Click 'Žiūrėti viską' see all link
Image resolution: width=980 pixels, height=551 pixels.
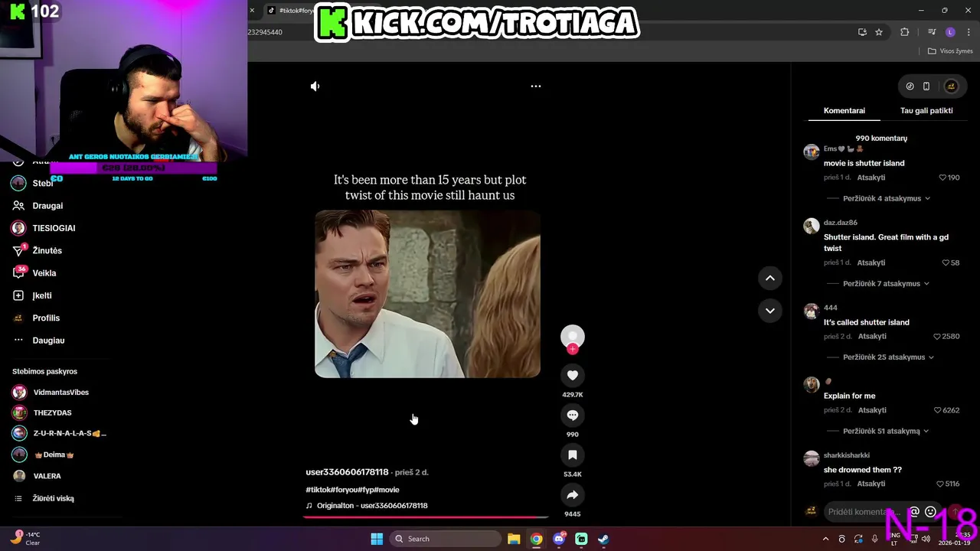point(53,498)
